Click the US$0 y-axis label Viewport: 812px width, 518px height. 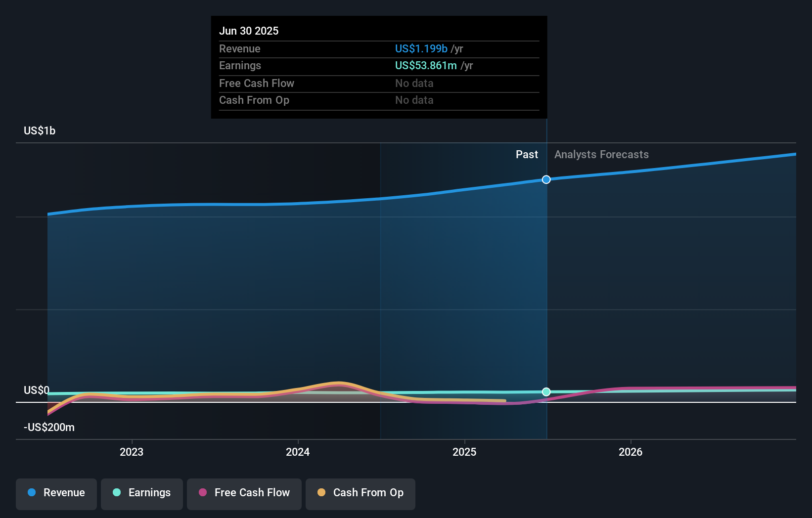37,390
